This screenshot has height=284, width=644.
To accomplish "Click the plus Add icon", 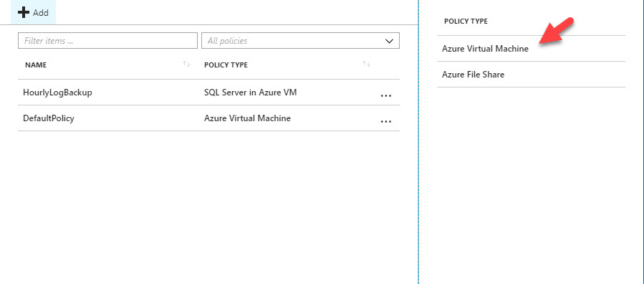I will click(24, 12).
